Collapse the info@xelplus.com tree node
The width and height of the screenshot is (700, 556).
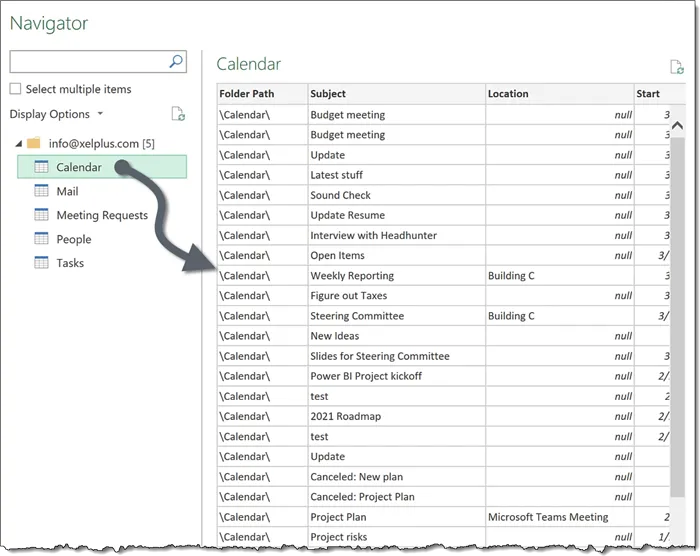coord(17,144)
